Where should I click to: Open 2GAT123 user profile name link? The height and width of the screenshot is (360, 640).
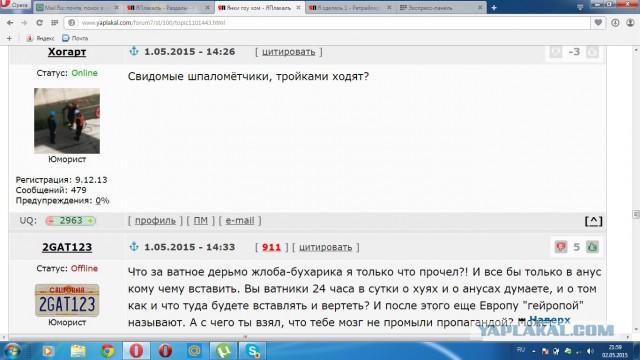67,247
